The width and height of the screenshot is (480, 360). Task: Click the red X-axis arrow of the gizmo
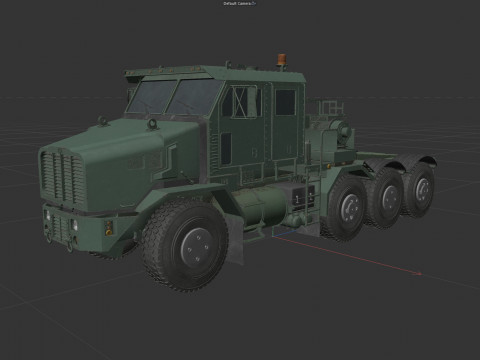click(x=348, y=256)
